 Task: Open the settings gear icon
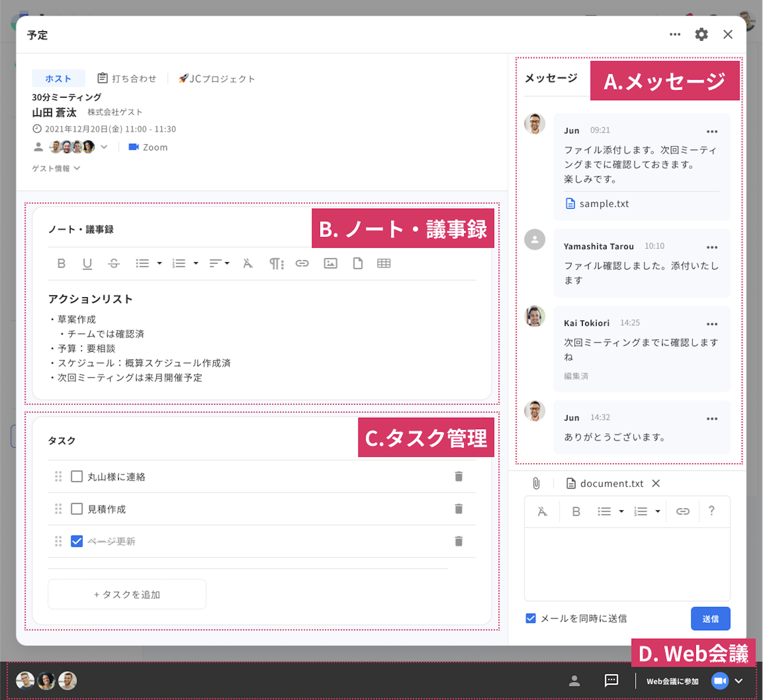pos(701,35)
